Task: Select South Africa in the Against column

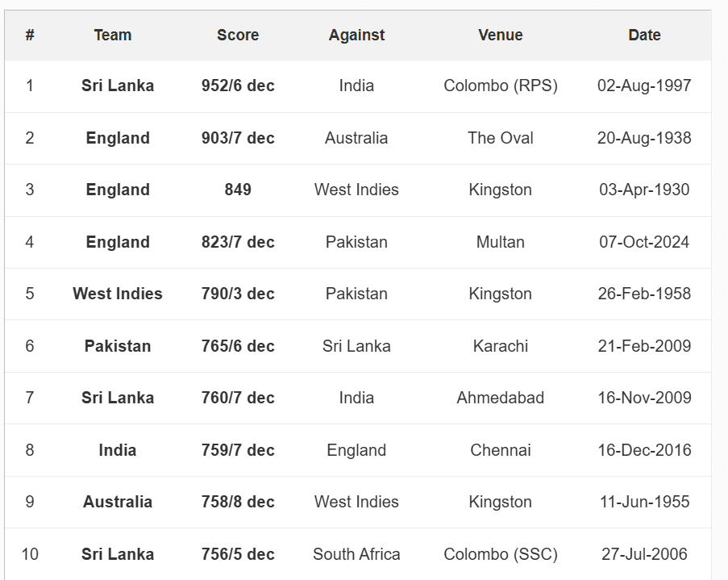Action: [356, 554]
